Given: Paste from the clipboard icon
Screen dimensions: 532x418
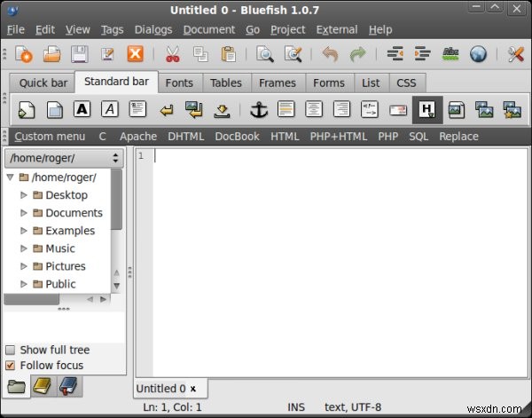Looking at the screenshot, I should [229, 54].
